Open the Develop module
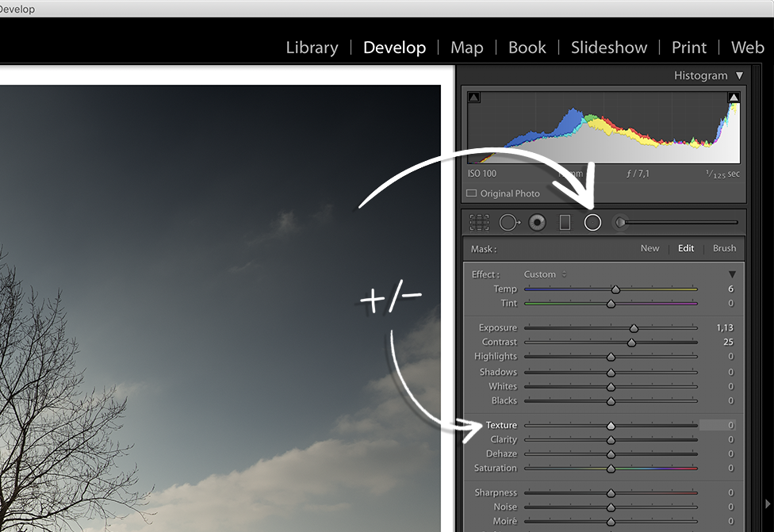The image size is (774, 532). [394, 48]
